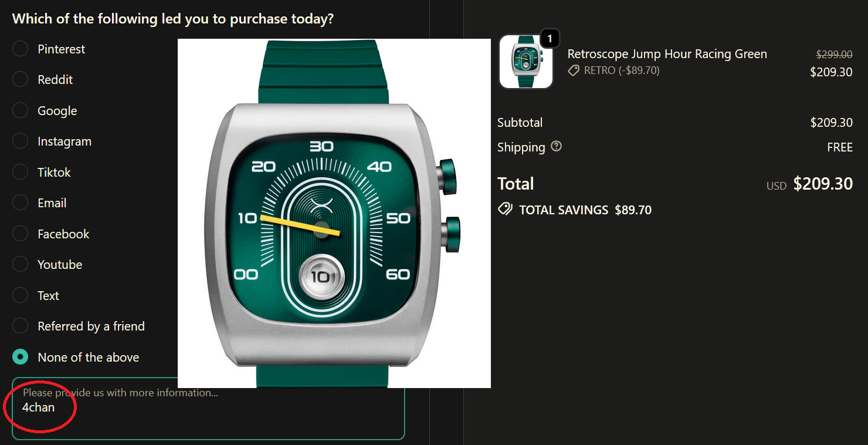Click the more information text field
Image resolution: width=868 pixels, height=445 pixels.
(208, 409)
